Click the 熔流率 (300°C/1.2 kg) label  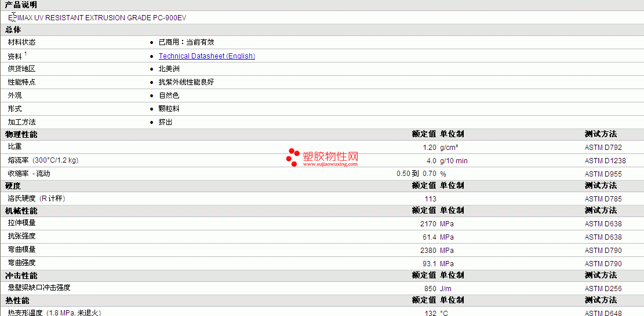point(43,160)
